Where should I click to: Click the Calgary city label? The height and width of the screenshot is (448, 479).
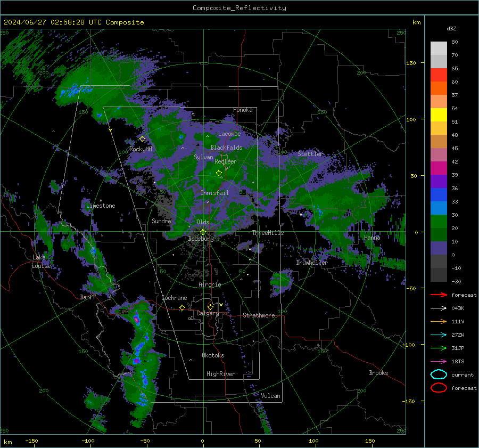(208, 313)
